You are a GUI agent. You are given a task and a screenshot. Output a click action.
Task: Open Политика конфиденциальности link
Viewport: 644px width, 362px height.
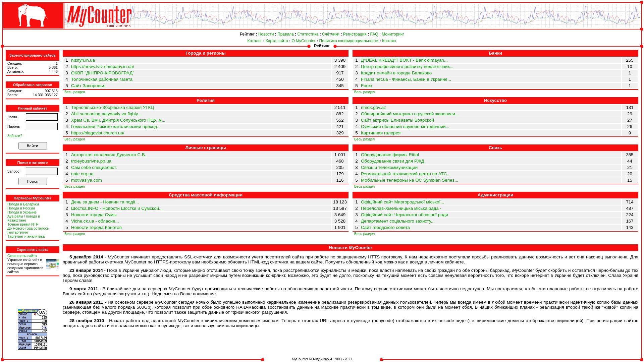348,41
